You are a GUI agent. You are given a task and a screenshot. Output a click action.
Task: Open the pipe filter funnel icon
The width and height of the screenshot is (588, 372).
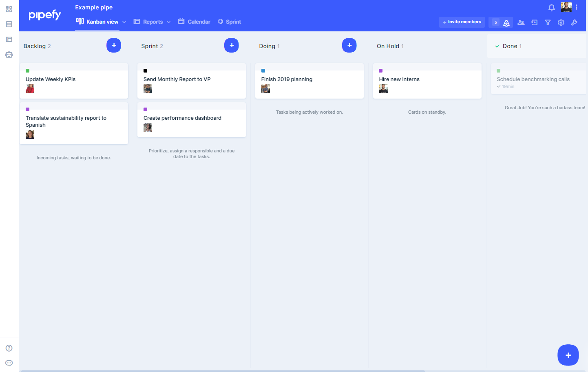[548, 22]
